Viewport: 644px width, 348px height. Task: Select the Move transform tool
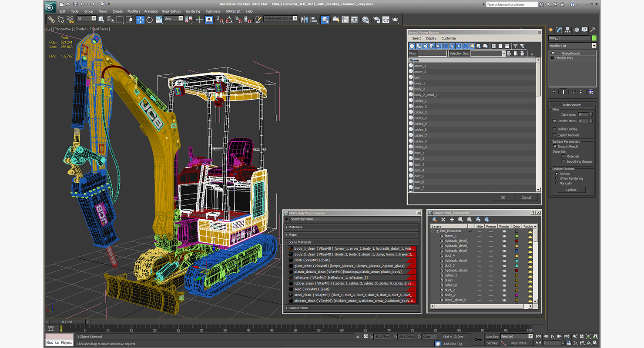[x=140, y=20]
